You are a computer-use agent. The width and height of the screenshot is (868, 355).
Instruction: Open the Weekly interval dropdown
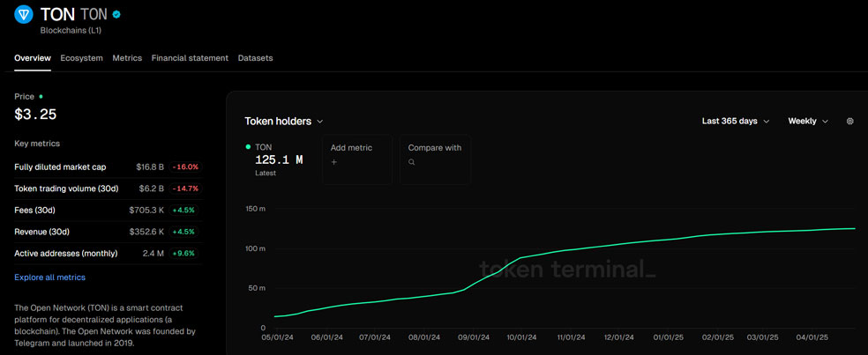808,121
